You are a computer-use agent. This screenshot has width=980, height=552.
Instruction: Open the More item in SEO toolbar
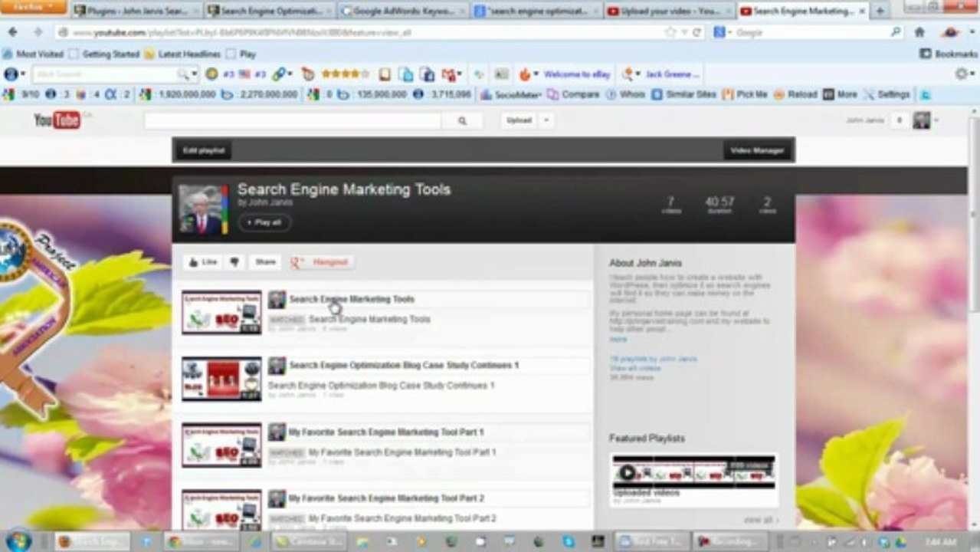click(840, 94)
